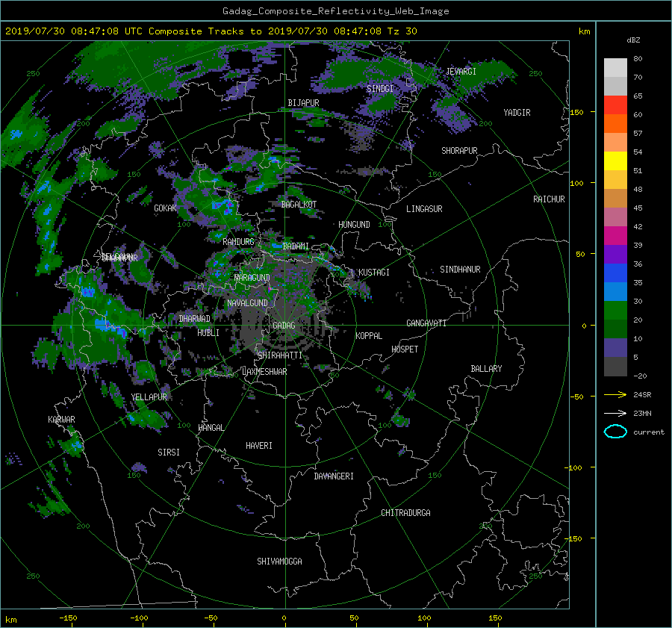
Task: Click the HOSPET city label
Action: pos(405,349)
